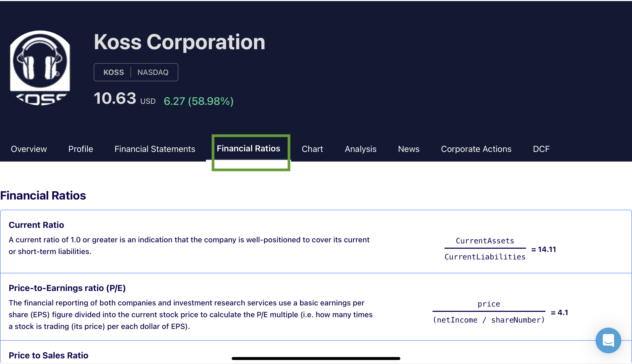Click the Koss headphones company logo

pyautogui.click(x=40, y=68)
